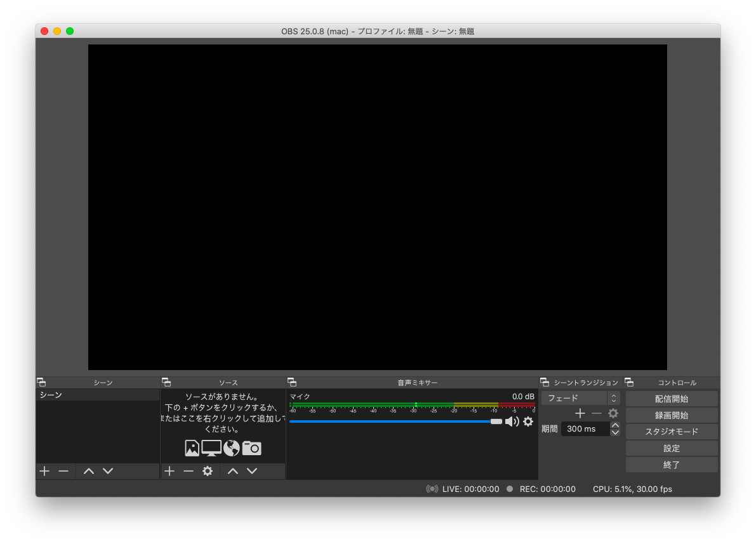Open the フェード transition dropdown
Viewport: 756px width, 544px height.
click(580, 399)
